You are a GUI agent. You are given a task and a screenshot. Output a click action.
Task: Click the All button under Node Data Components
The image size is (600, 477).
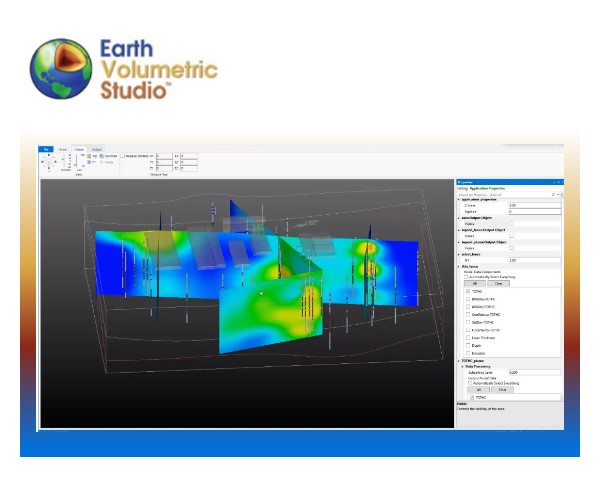coord(474,283)
